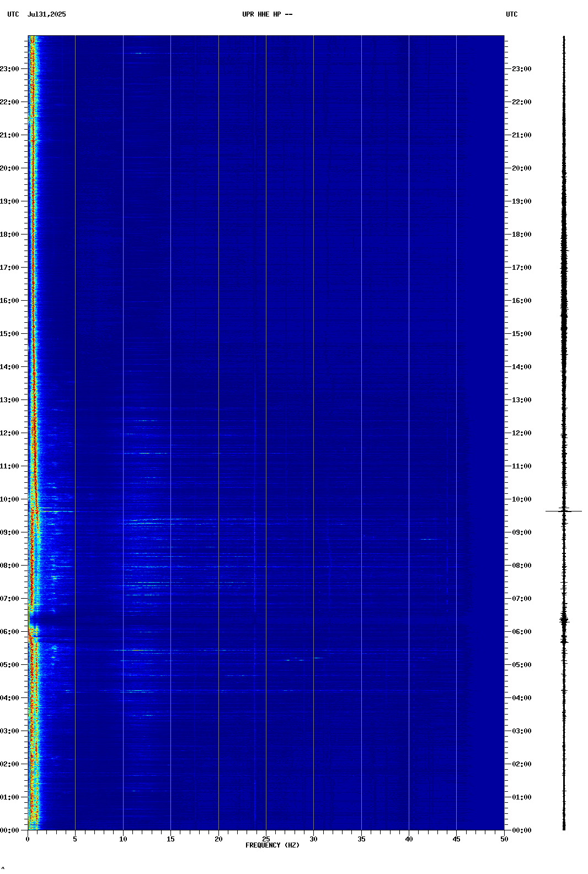Click the seismogram burst just after 06:00
The height and width of the screenshot is (874, 588).
click(564, 621)
